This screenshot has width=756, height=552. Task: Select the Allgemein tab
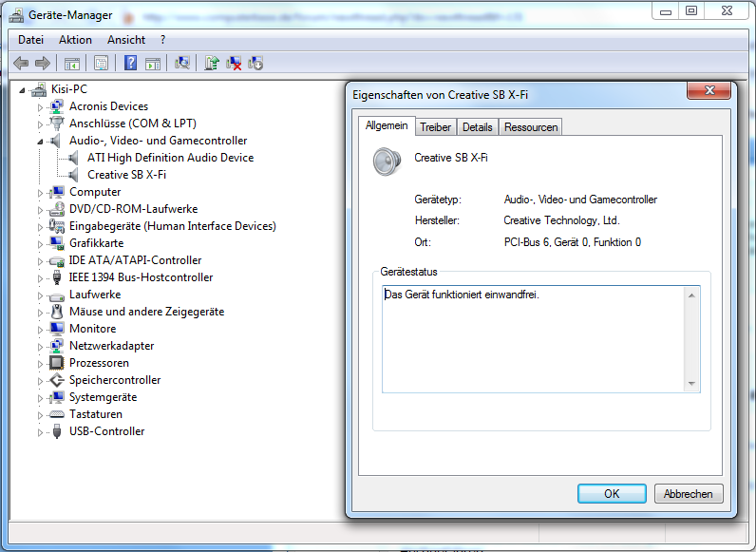(387, 125)
